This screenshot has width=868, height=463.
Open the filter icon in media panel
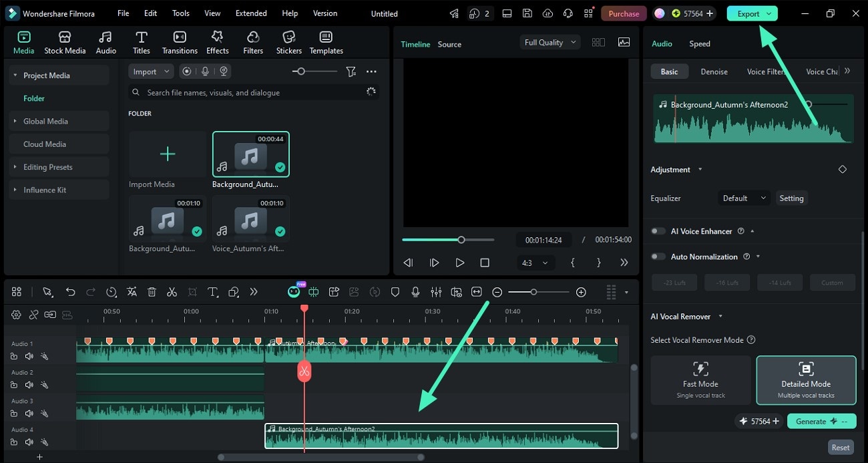(x=351, y=71)
